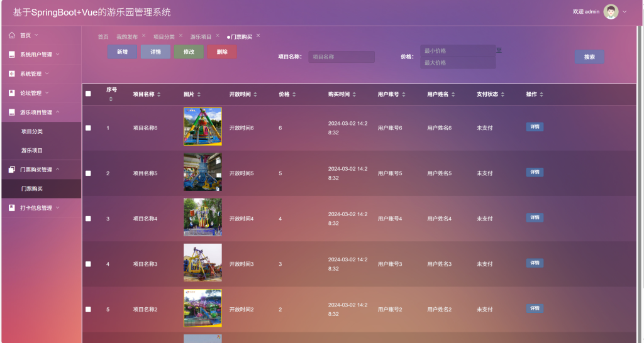Viewport: 644px width, 343px height.
Task: Open the thumbnail image of 项目名称2
Action: 203,308
